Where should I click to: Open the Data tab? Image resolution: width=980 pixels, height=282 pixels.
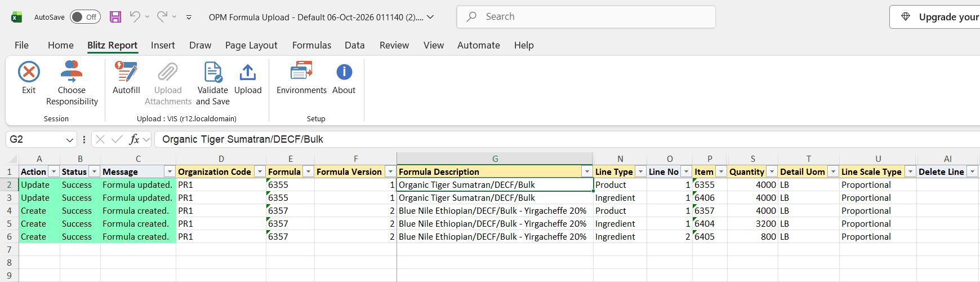(355, 45)
